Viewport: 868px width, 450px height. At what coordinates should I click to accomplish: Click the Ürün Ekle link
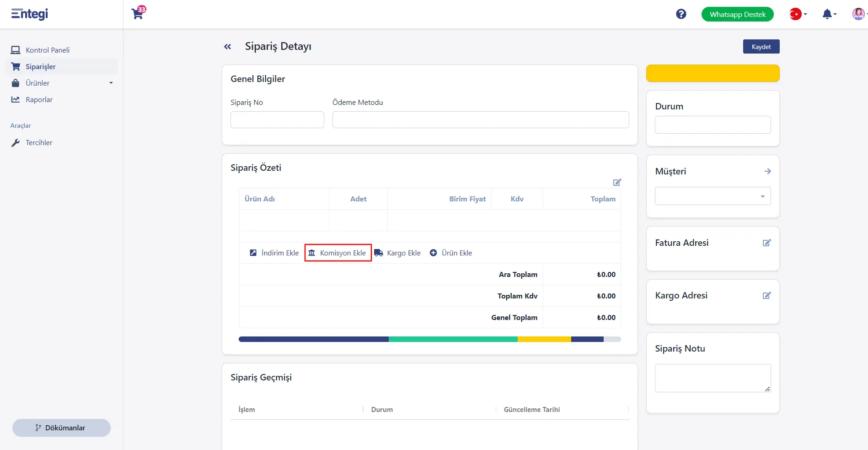(457, 253)
